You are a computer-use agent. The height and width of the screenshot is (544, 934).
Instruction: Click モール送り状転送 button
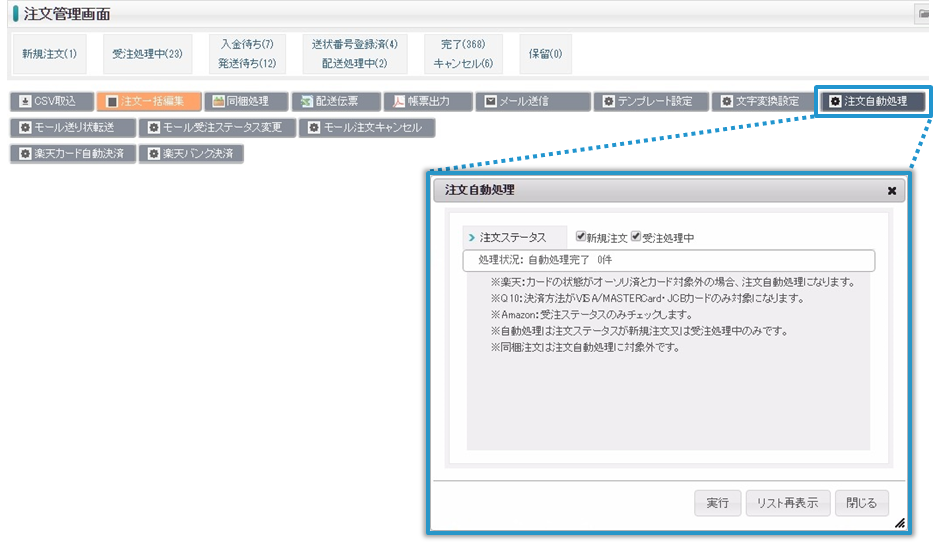click(x=72, y=128)
